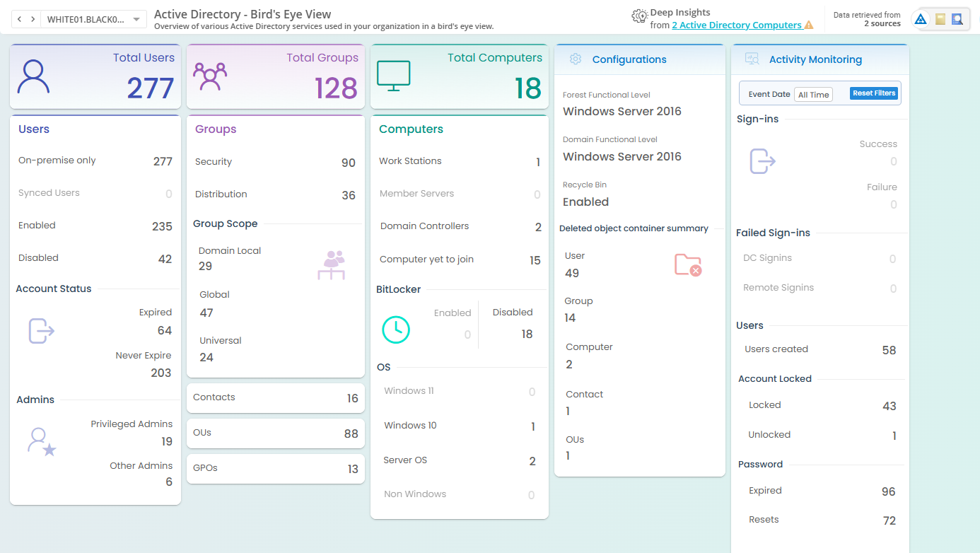Click the deleted object container folder icon
The width and height of the screenshot is (980, 553).
click(687, 264)
